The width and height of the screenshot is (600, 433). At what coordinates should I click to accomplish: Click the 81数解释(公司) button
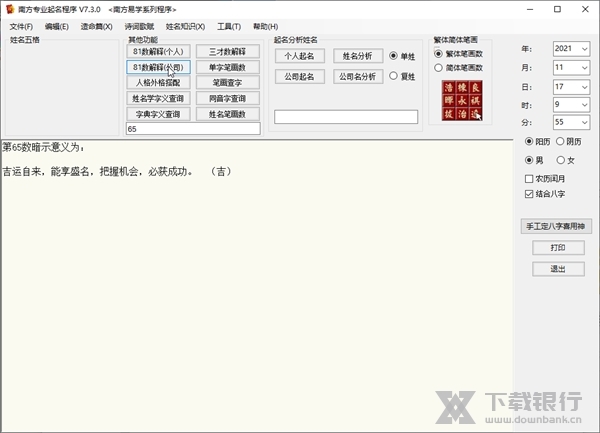pyautogui.click(x=158, y=67)
